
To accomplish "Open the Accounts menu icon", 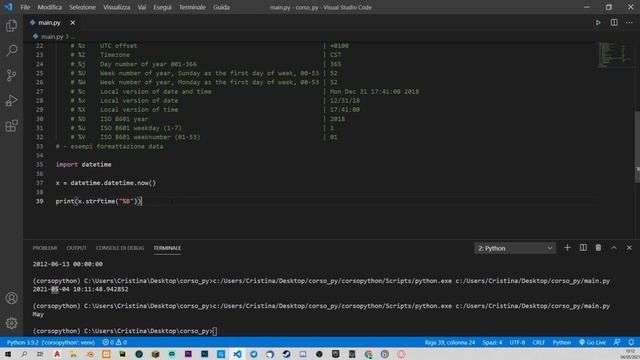I will coord(11,298).
